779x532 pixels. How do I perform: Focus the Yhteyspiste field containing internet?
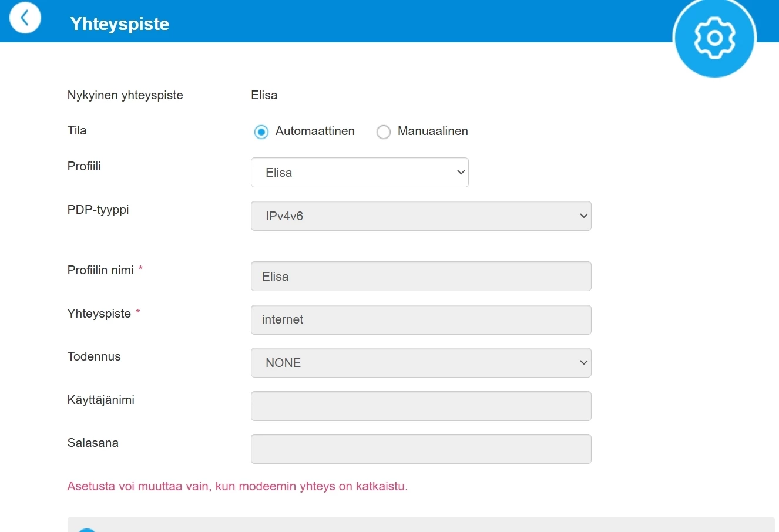pyautogui.click(x=421, y=320)
